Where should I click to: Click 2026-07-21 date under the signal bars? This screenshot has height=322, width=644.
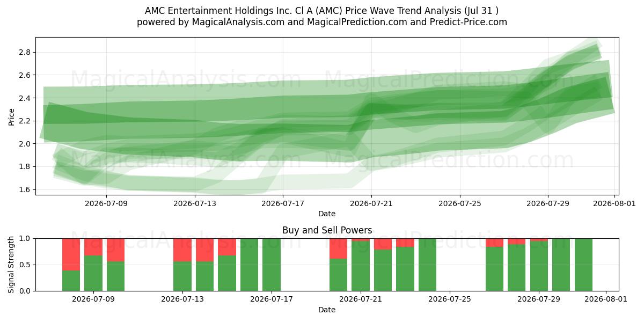(x=361, y=299)
